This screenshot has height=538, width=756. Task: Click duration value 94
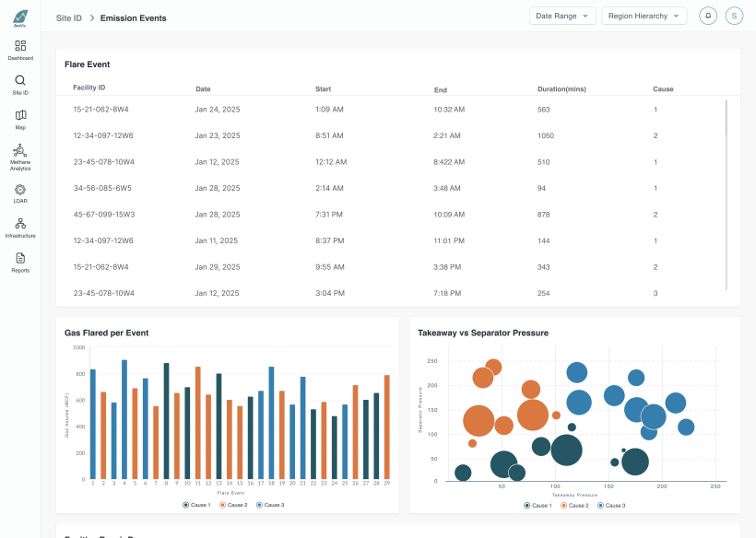[x=541, y=188]
